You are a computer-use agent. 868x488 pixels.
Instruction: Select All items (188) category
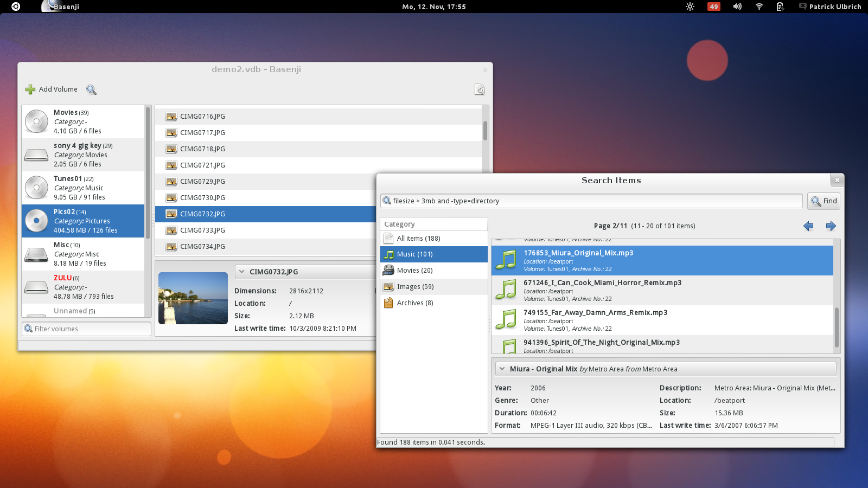pyautogui.click(x=418, y=239)
